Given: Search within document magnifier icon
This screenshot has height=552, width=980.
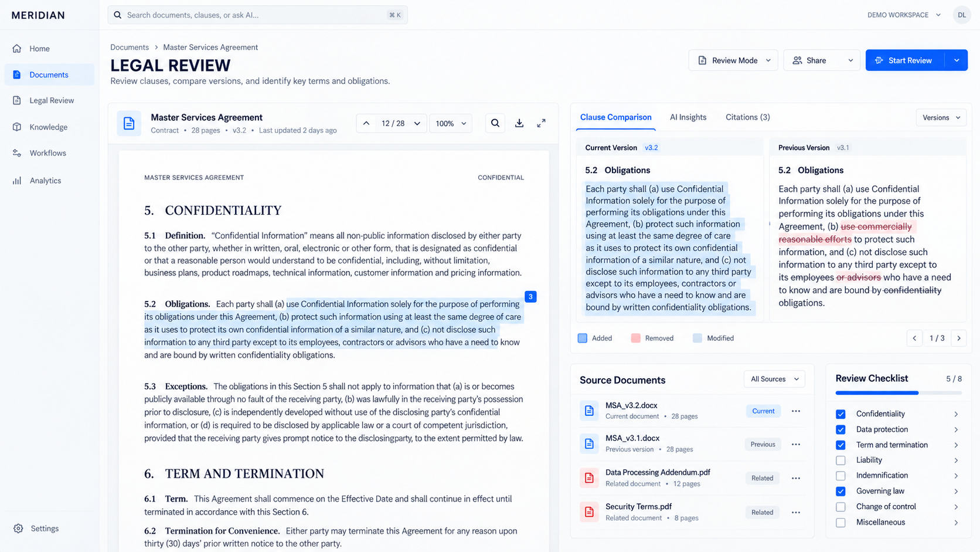Looking at the screenshot, I should 495,123.
